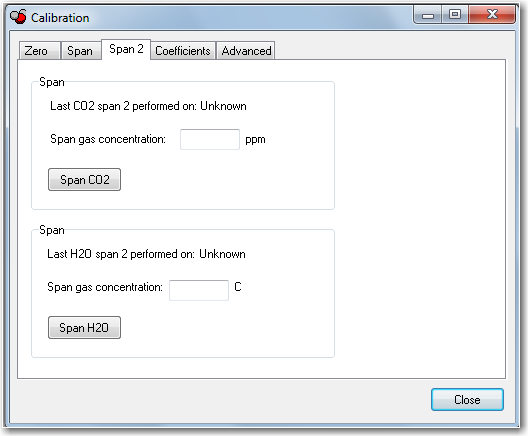Close the window with the red X

[492, 14]
